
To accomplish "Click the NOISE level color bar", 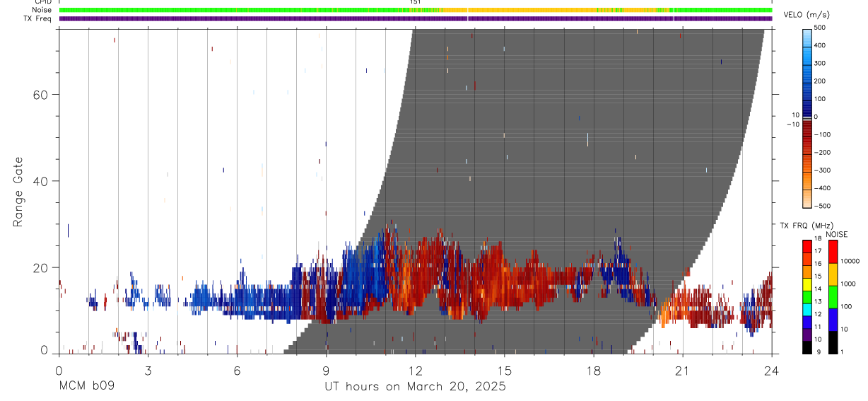I will [833, 297].
